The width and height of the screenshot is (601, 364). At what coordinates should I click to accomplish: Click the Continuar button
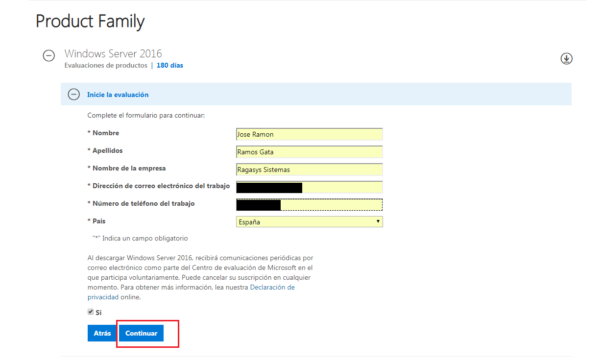tap(141, 333)
